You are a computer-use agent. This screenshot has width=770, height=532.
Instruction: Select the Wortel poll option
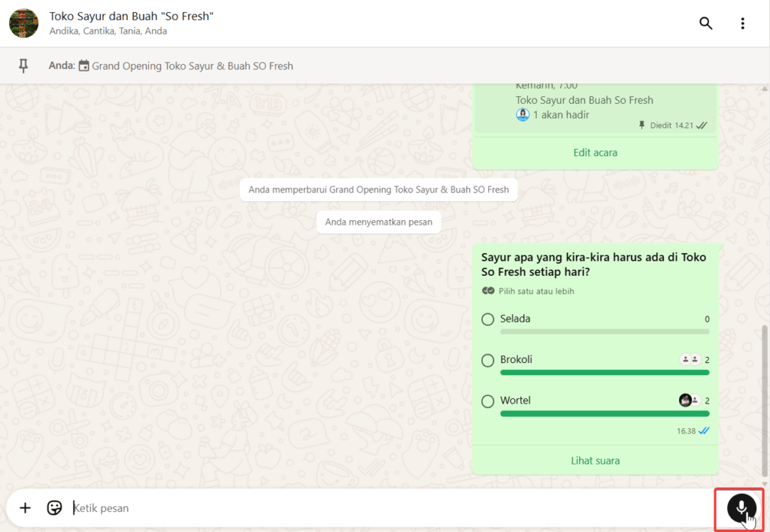point(488,401)
